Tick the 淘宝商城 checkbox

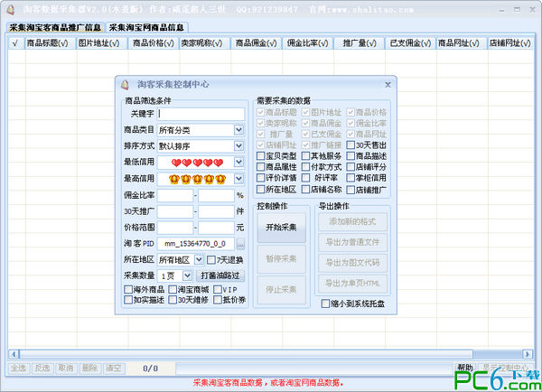173,289
